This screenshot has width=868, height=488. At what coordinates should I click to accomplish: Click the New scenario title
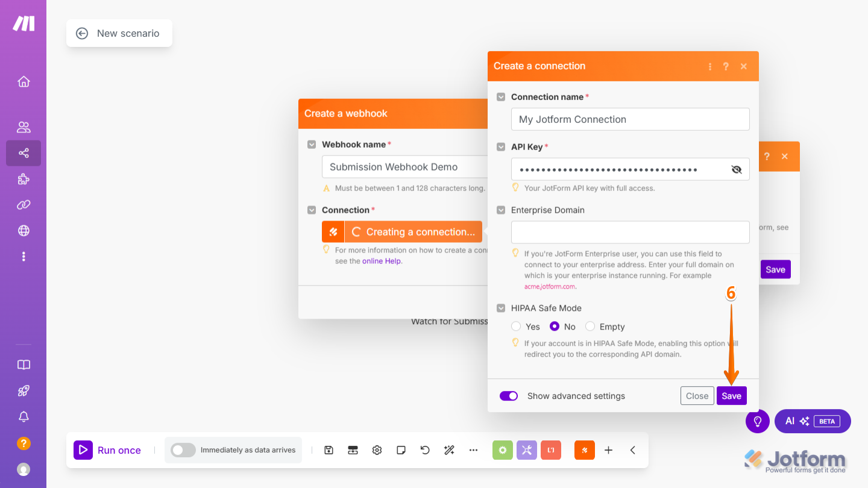tap(128, 33)
